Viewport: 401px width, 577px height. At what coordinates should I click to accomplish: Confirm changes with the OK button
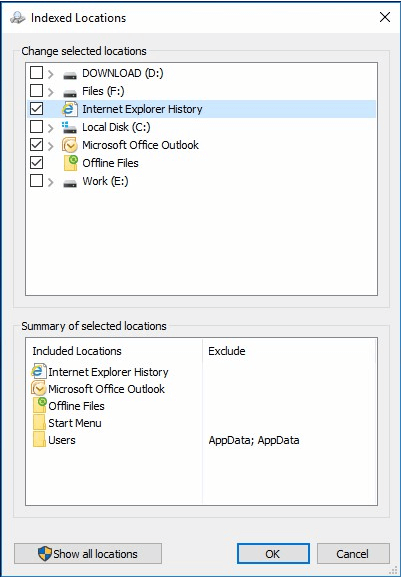pos(273,553)
